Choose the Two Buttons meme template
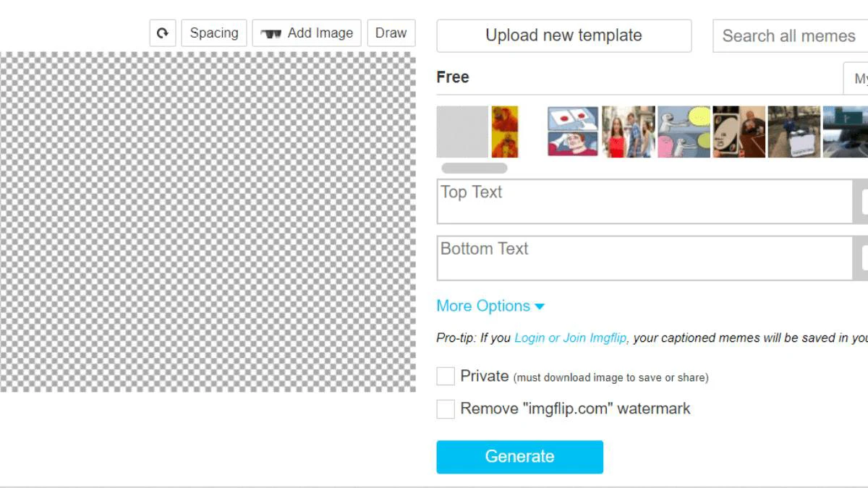 point(573,132)
